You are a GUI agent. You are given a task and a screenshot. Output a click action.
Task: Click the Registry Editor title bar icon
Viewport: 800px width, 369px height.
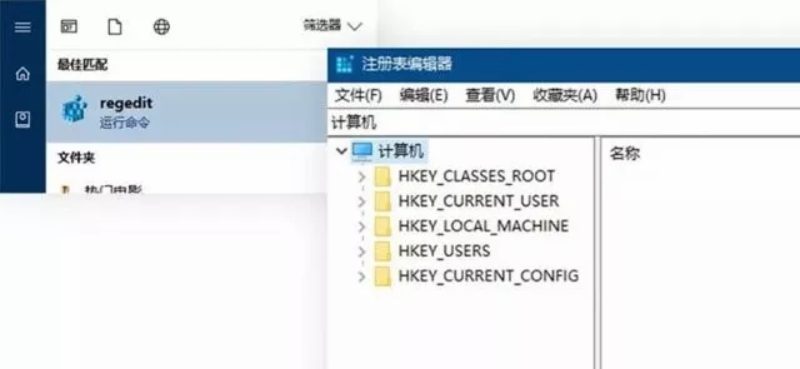click(345, 65)
